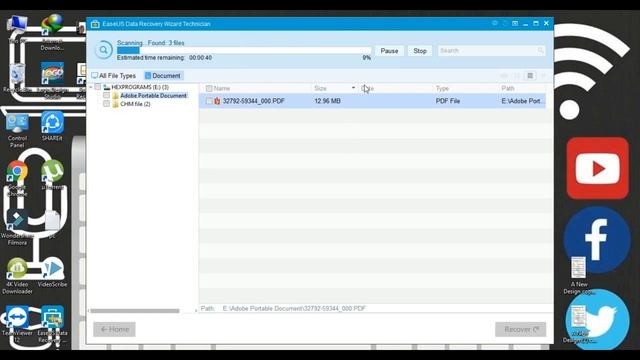
Task: Open 4K Video Downloader desktop icon
Action: click(x=17, y=276)
